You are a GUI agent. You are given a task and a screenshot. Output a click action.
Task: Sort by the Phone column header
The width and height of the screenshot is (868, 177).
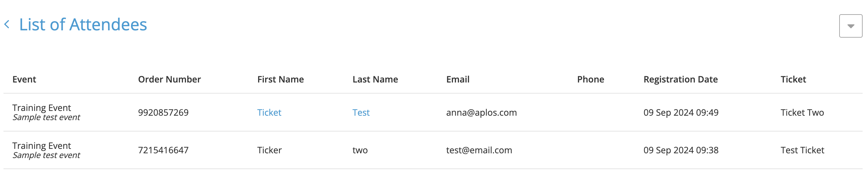point(590,79)
